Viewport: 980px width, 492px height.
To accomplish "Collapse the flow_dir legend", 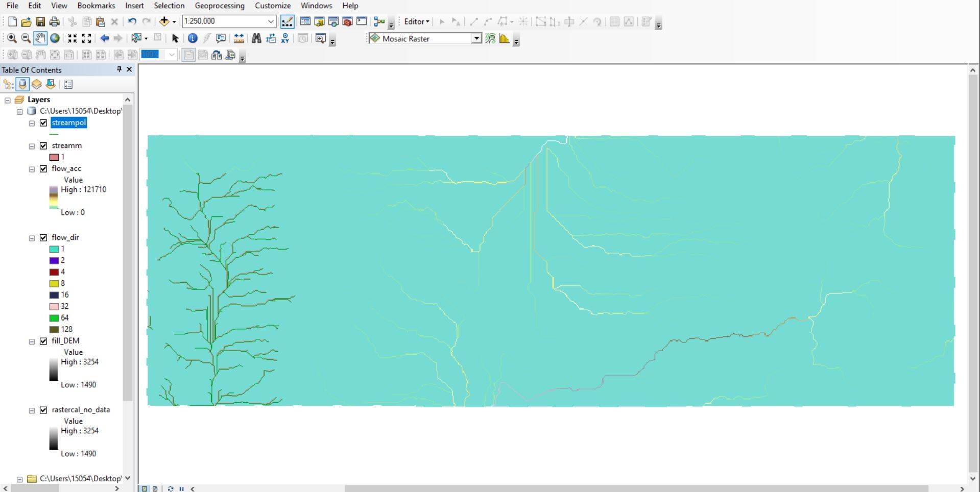I will (x=32, y=238).
